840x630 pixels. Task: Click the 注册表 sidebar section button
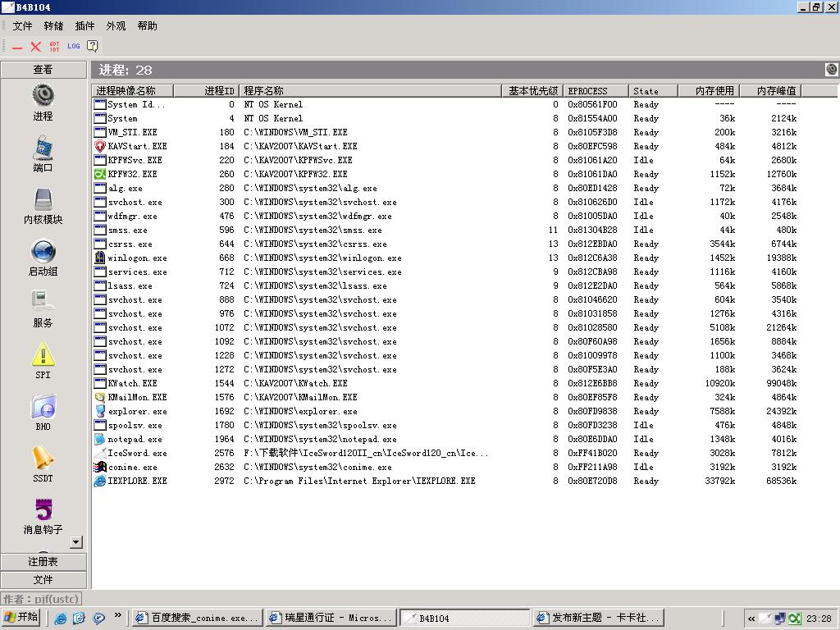pos(43,561)
